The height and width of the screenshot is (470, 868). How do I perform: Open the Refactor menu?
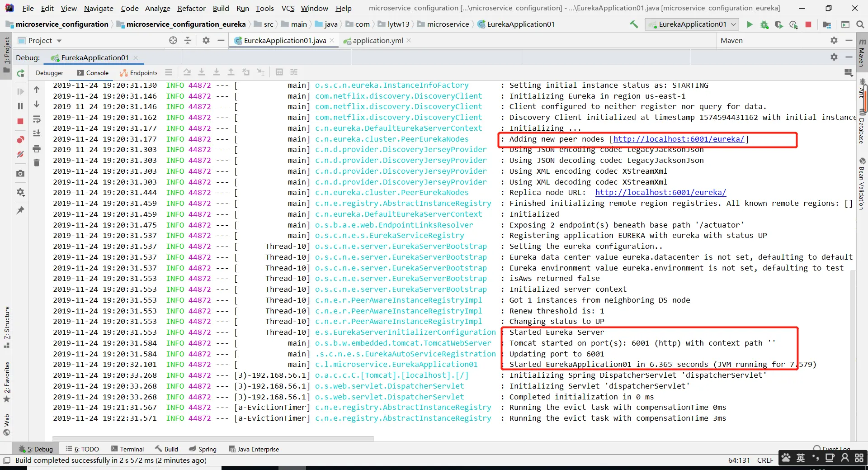(x=191, y=8)
